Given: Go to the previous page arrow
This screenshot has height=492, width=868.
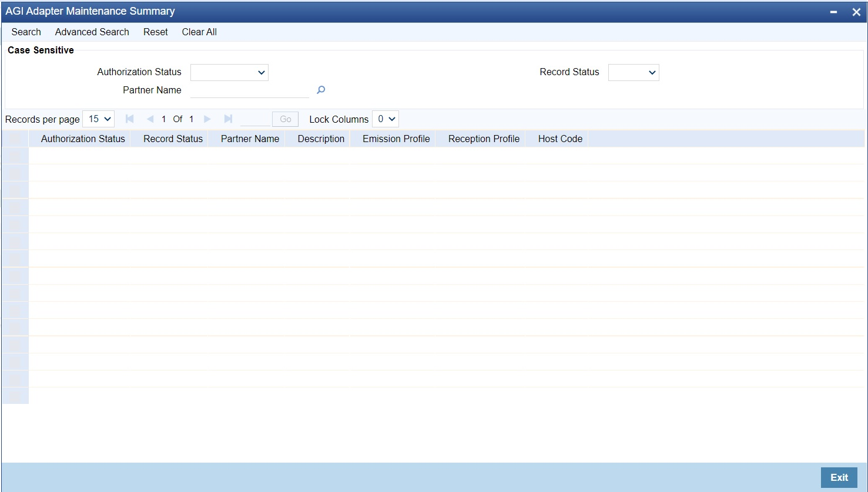Looking at the screenshot, I should [150, 119].
